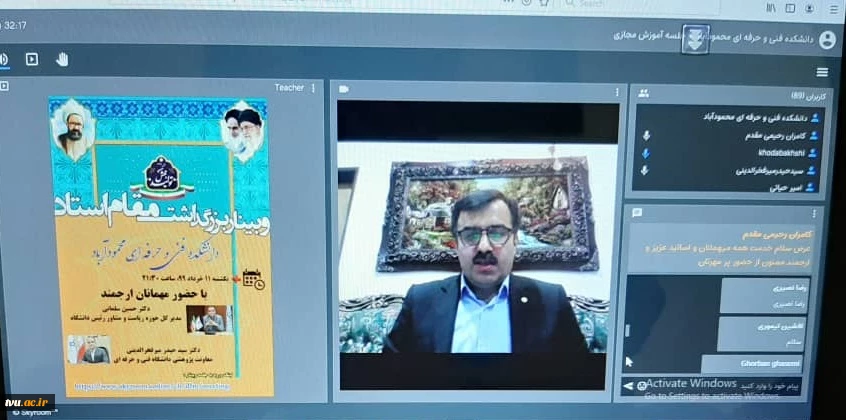Click the users group icon in participants panel

(644, 93)
